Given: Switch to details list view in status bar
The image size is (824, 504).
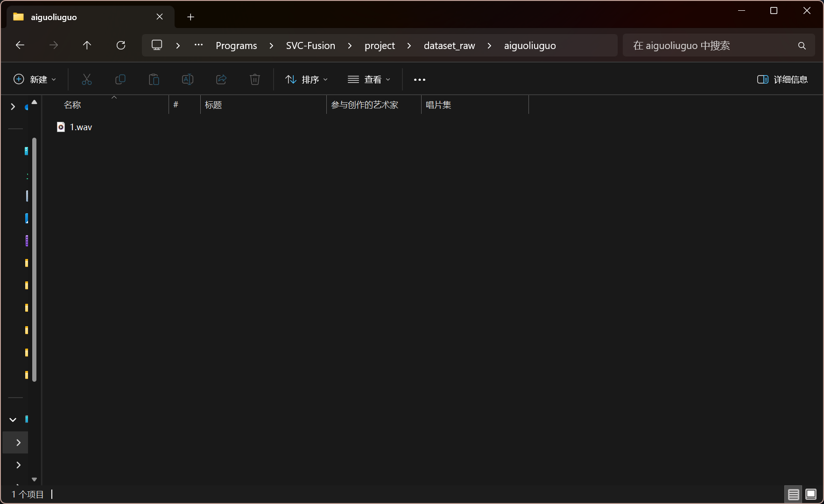Looking at the screenshot, I should pyautogui.click(x=794, y=494).
